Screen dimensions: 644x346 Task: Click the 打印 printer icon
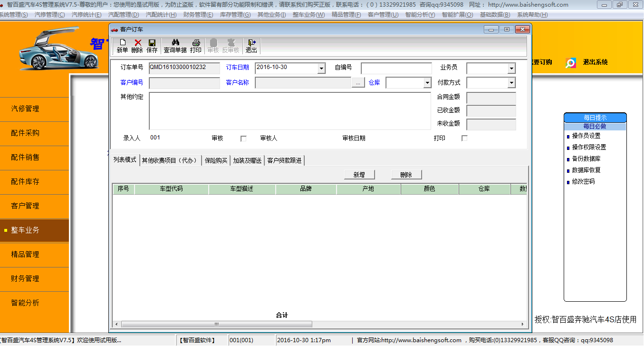(x=196, y=46)
